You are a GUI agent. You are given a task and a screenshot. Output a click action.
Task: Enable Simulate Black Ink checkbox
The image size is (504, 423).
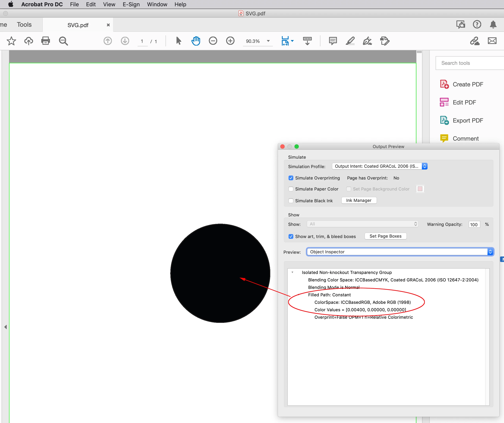tap(291, 201)
